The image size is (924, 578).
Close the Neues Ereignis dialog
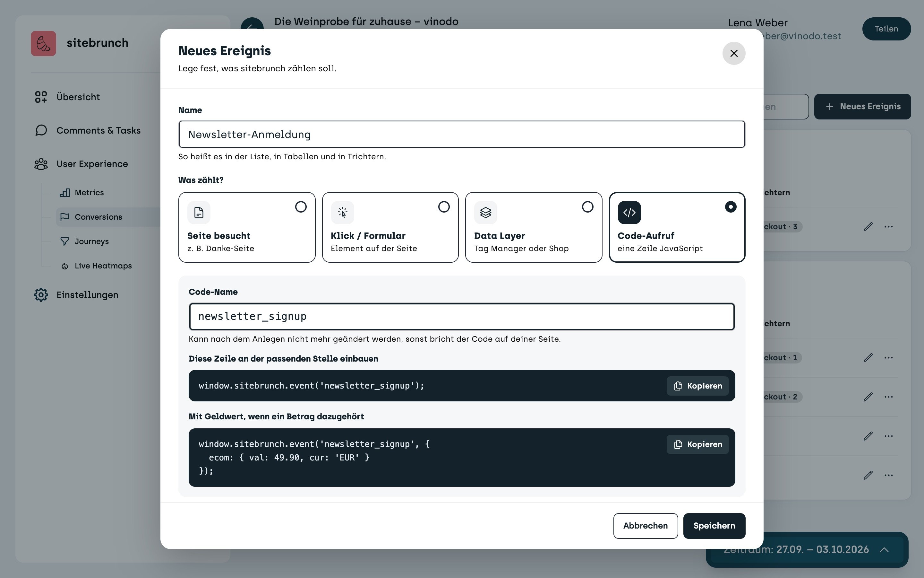coord(733,53)
